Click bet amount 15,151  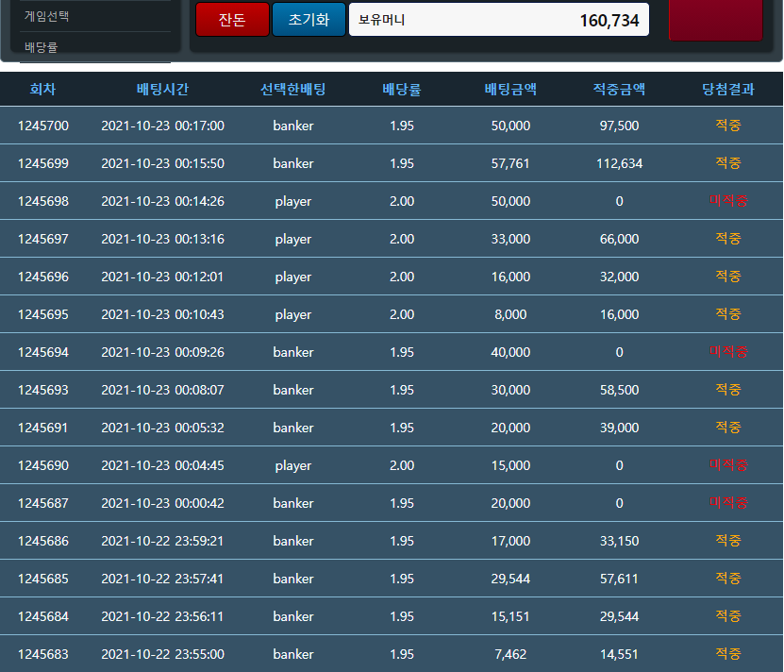point(510,617)
